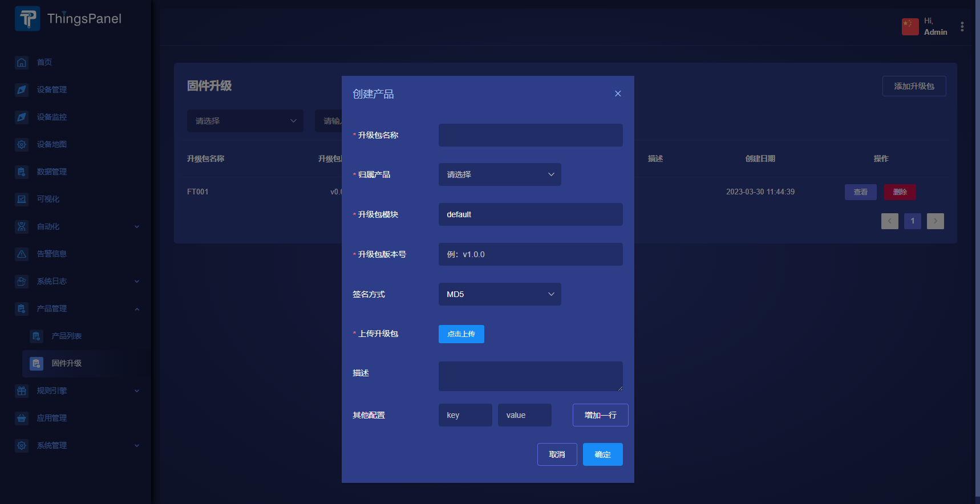The height and width of the screenshot is (504, 980).
Task: Open the MD5 signature method dropdown
Action: [499, 294]
